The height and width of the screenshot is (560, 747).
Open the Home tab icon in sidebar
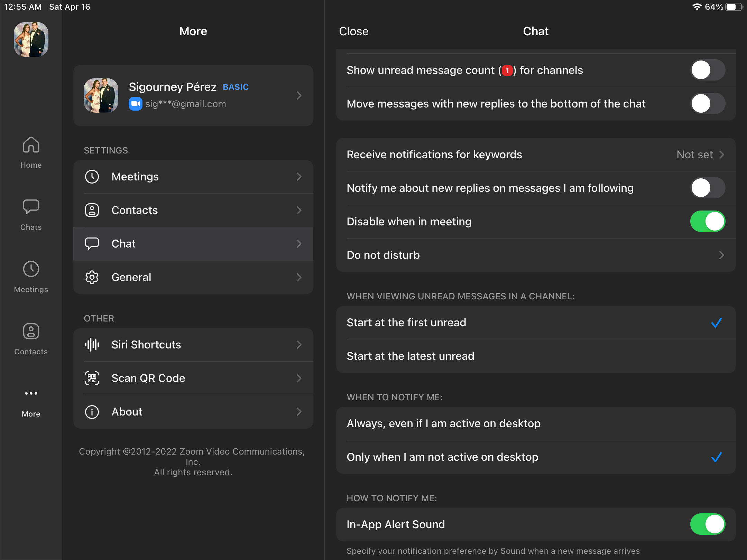(x=31, y=145)
